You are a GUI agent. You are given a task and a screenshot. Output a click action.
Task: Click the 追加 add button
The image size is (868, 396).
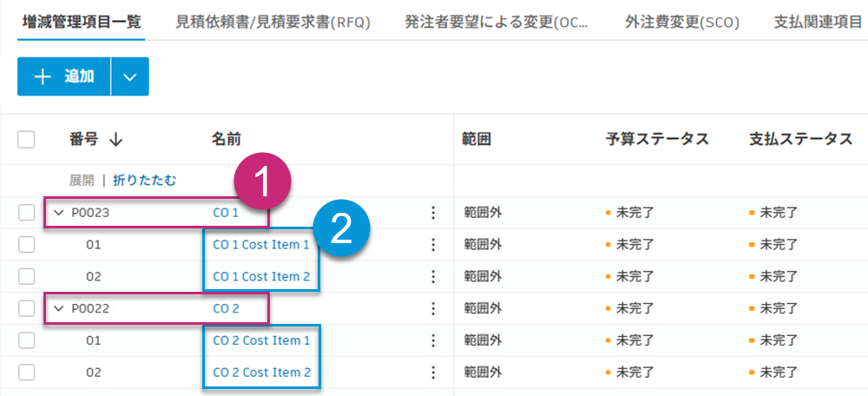tap(64, 76)
